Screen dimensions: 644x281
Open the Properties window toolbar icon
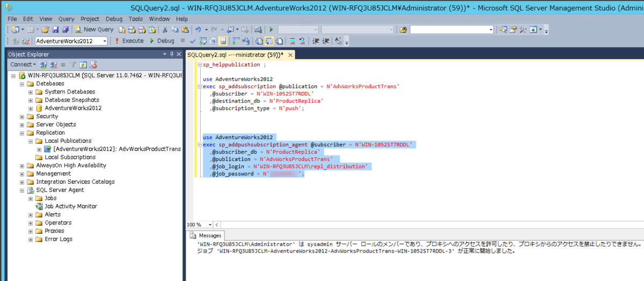click(513, 30)
